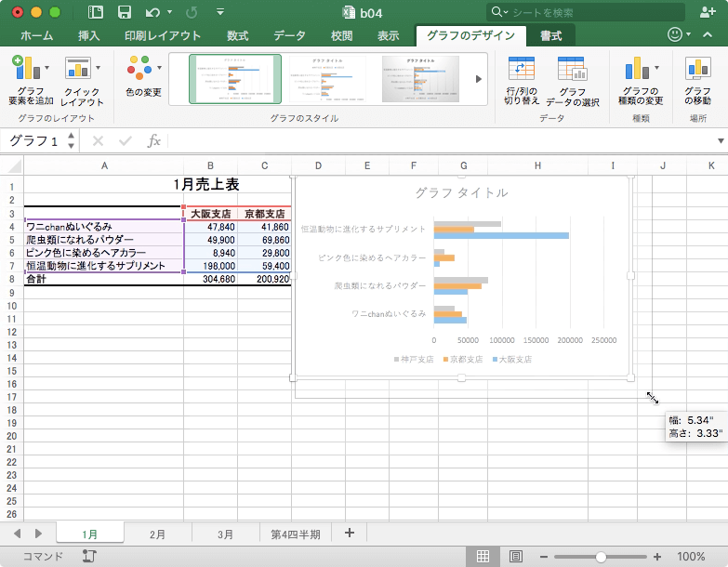Click the Redo arrow icon

(192, 12)
